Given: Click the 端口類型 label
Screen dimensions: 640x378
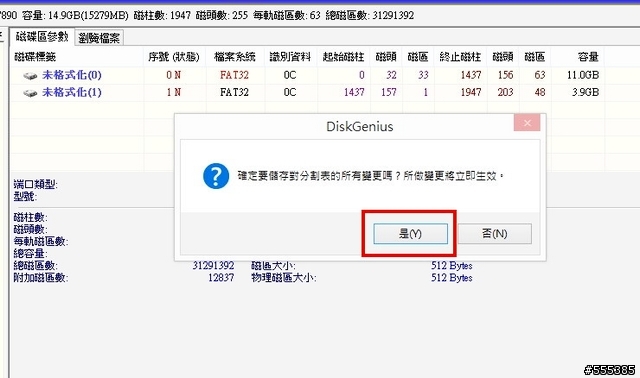Looking at the screenshot, I should coord(36,185).
